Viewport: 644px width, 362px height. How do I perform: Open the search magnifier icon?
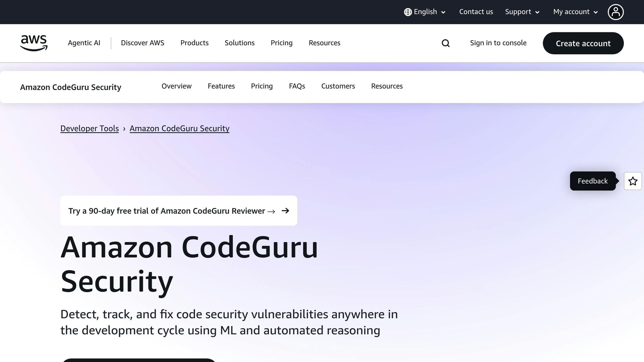pyautogui.click(x=446, y=43)
